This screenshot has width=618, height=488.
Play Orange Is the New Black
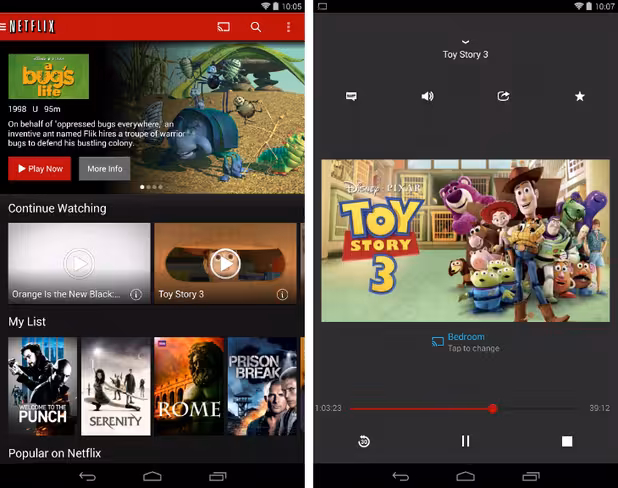79,264
